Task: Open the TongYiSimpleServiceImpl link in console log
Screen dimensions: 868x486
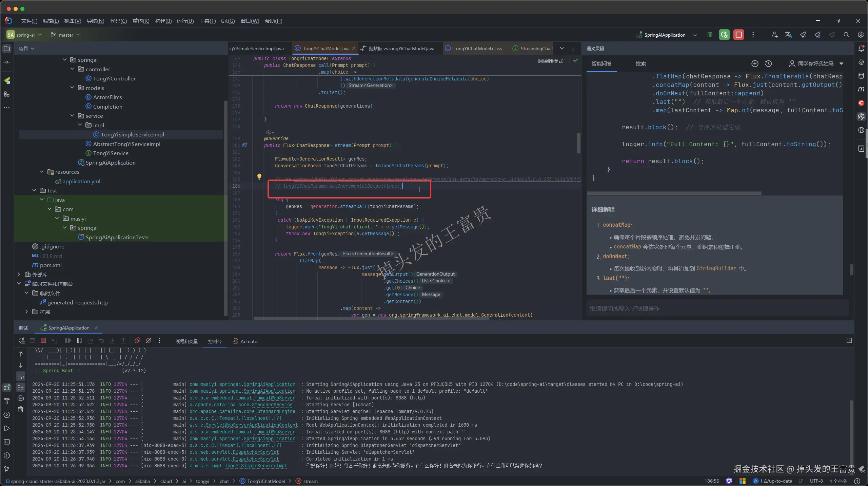Action: 256,466
